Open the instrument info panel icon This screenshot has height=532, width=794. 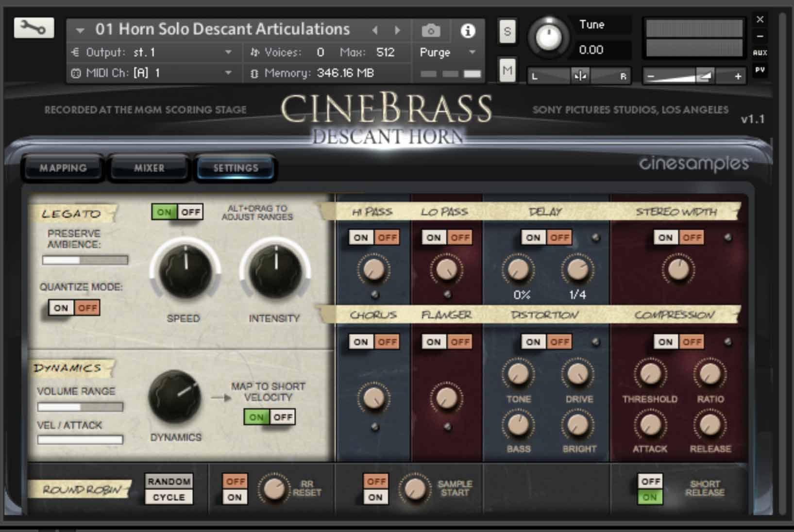tap(468, 30)
